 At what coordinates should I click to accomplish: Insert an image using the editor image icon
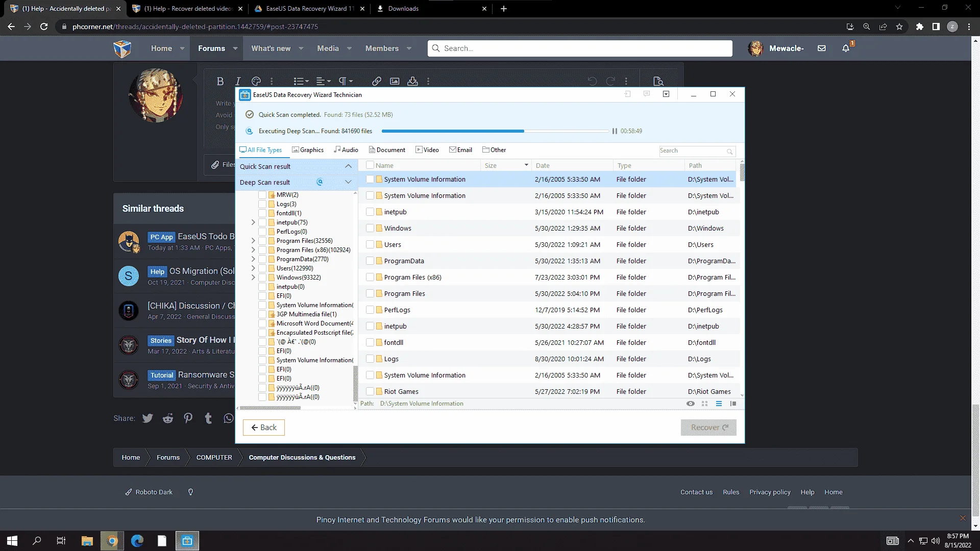(x=395, y=81)
